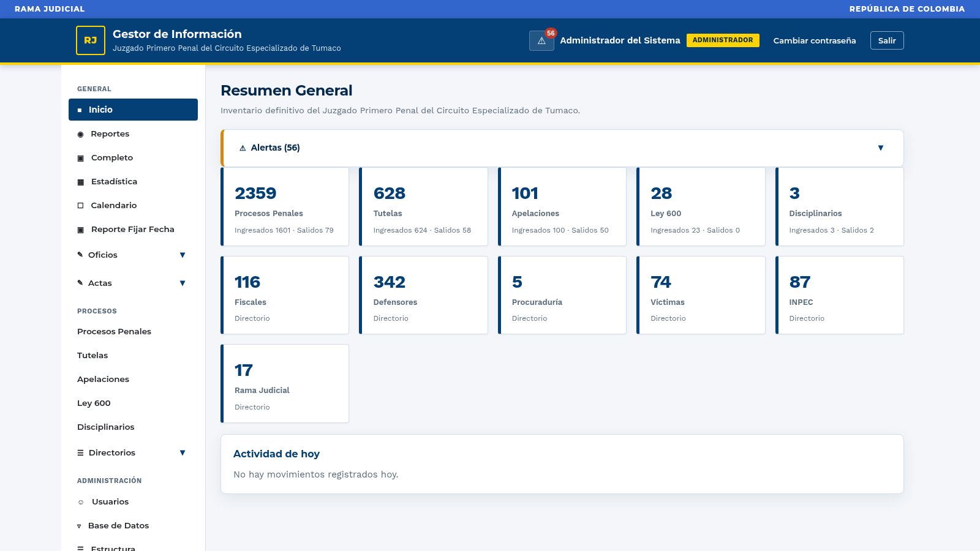Expand the Actas submenu arrow
Viewport: 980px width, 551px height.
pos(183,283)
